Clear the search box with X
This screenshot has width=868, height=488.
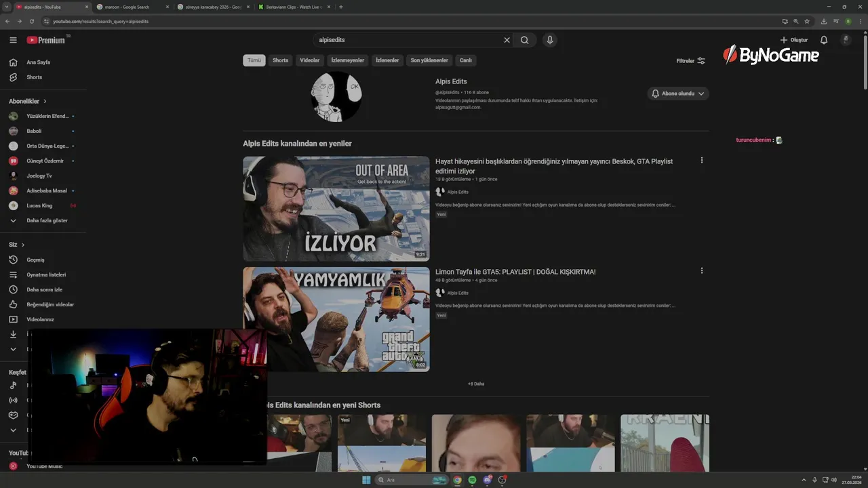(x=507, y=40)
